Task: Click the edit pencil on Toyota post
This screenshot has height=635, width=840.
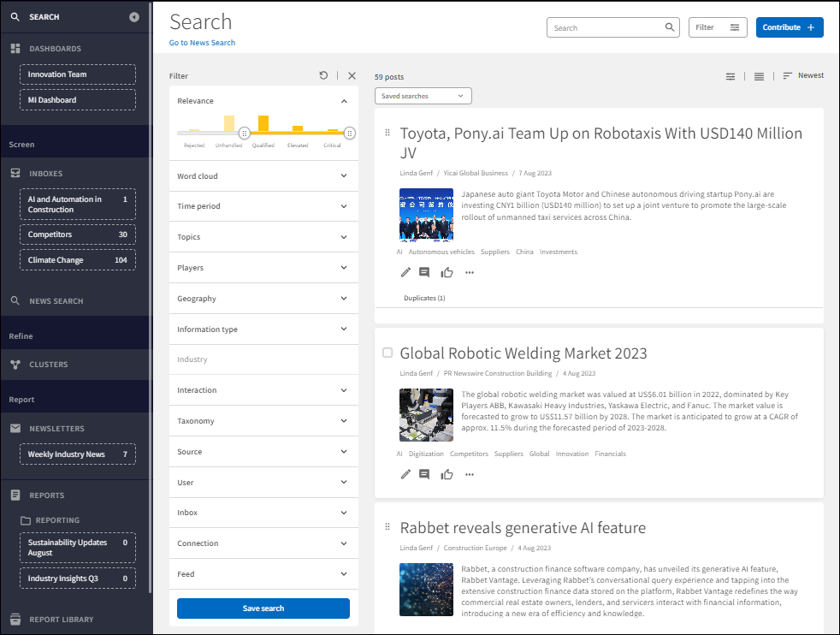Action: pos(405,273)
